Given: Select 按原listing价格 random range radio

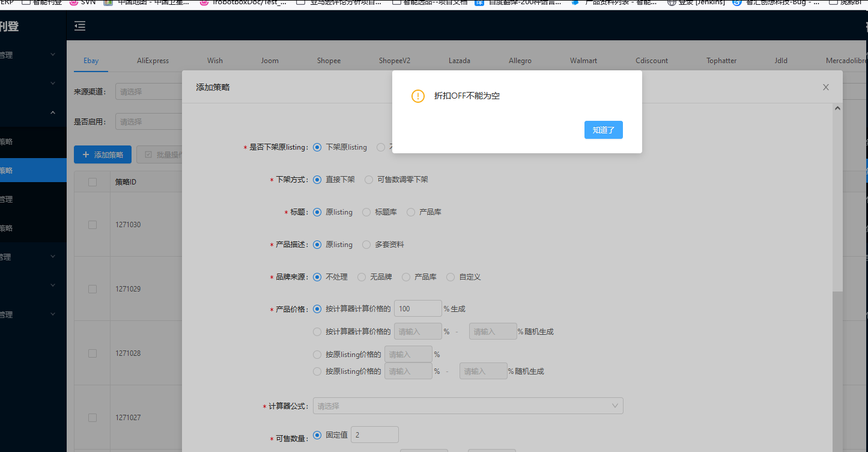Looking at the screenshot, I should 317,371.
